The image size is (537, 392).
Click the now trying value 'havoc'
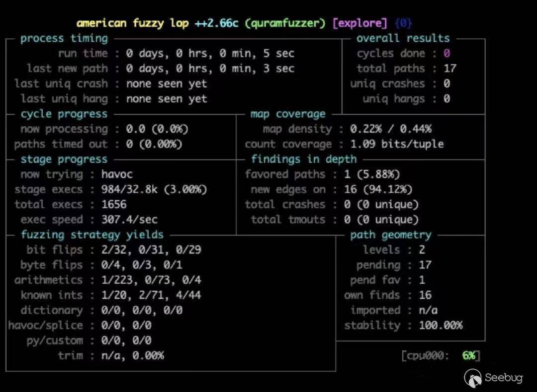pyautogui.click(x=117, y=174)
